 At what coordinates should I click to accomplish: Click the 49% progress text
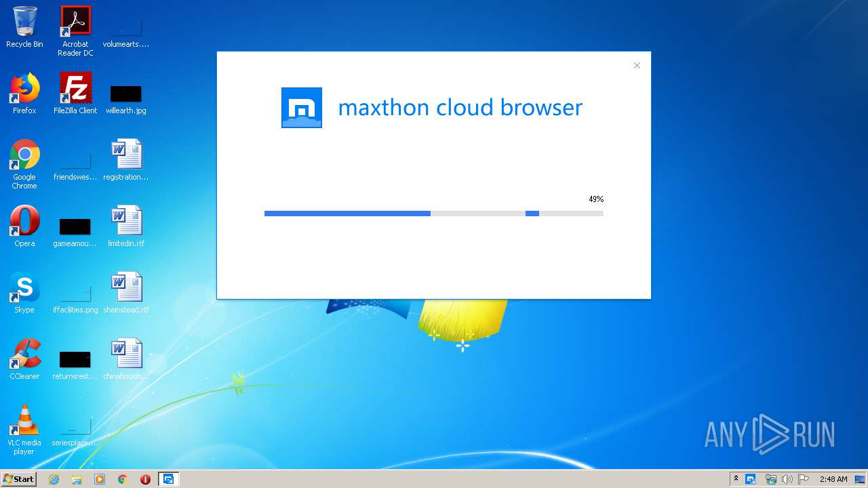click(x=596, y=199)
